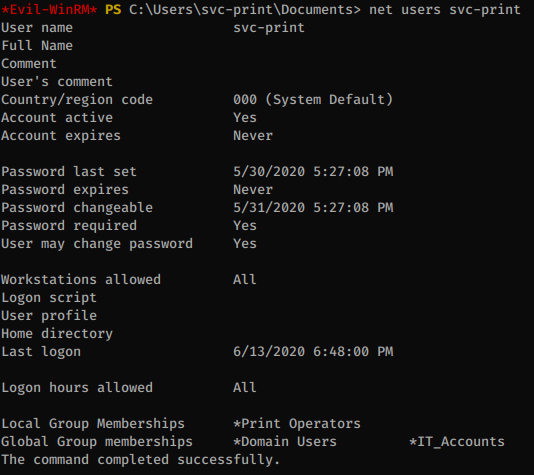This screenshot has width=534, height=475.
Task: Click the *Domain Users group entry
Action: pyautogui.click(x=285, y=442)
